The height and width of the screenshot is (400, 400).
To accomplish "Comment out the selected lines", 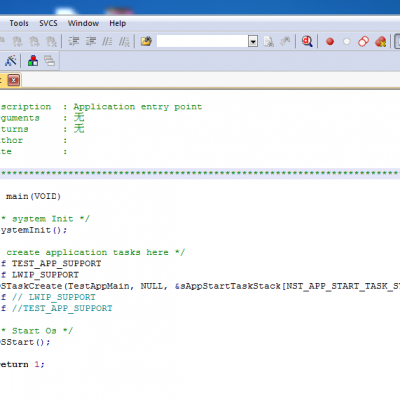I will tap(107, 41).
